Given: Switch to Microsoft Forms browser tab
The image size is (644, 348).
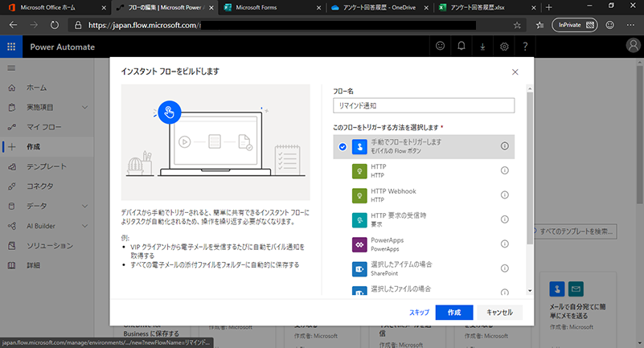Looking at the screenshot, I should tap(272, 7).
